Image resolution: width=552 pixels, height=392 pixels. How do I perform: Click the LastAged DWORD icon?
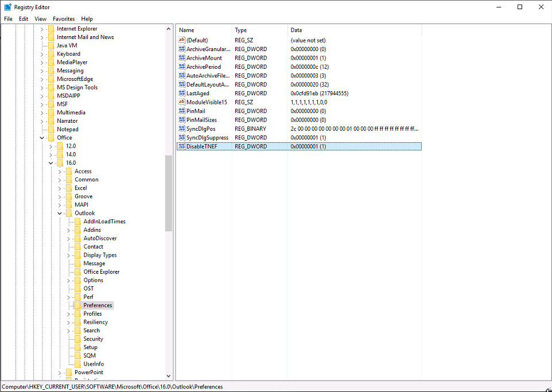[182, 94]
